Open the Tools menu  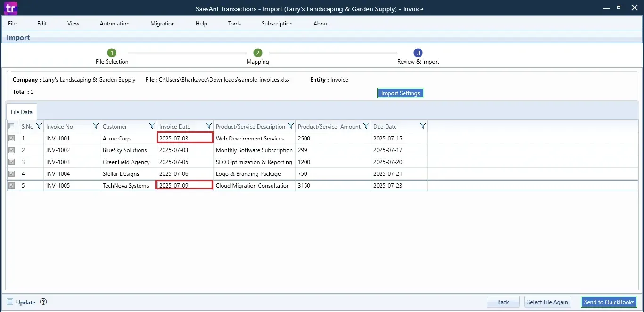tap(234, 24)
